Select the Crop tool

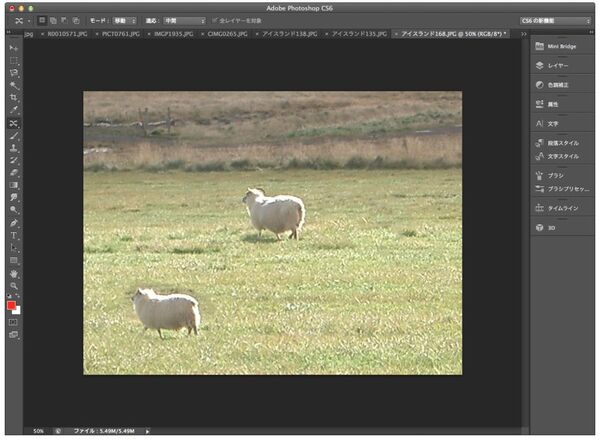[x=13, y=98]
